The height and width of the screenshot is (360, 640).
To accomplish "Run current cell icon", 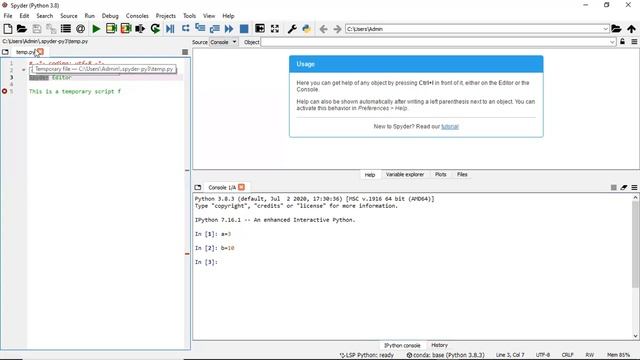I will coord(111,29).
